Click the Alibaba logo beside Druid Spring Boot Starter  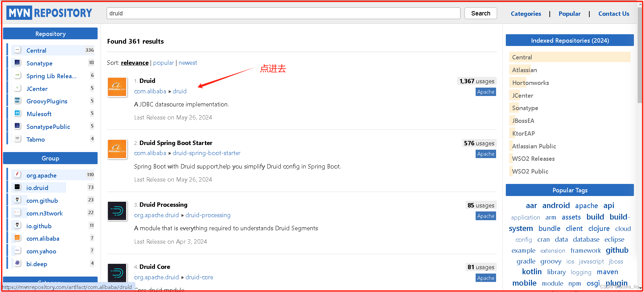[x=117, y=149]
